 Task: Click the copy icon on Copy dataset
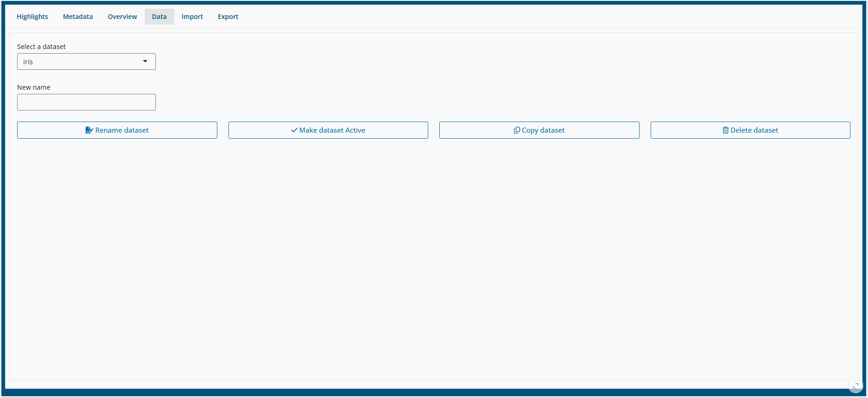[517, 130]
